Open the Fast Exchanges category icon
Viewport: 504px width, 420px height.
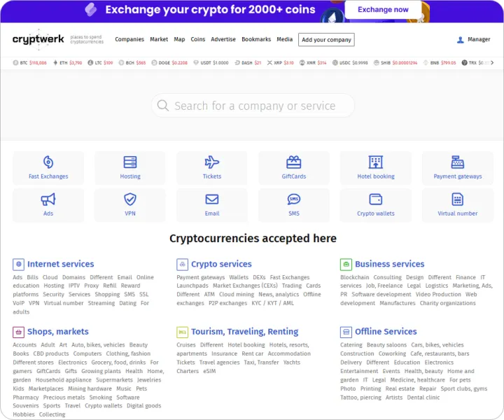(x=48, y=162)
